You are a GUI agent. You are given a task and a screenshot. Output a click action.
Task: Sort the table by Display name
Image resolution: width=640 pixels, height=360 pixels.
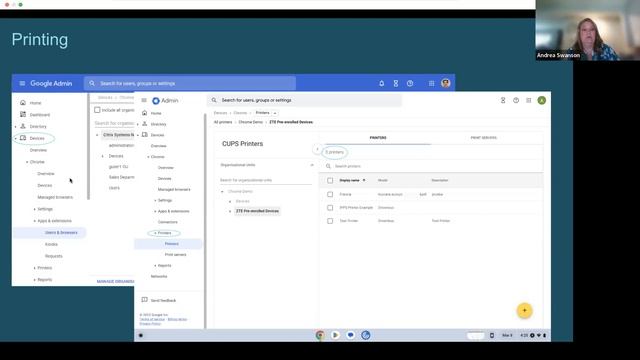(x=349, y=180)
